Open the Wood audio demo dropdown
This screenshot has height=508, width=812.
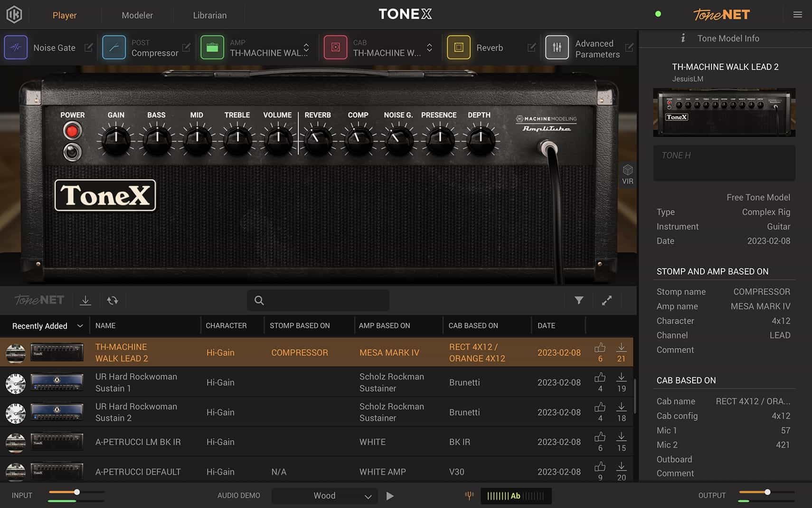(325, 496)
